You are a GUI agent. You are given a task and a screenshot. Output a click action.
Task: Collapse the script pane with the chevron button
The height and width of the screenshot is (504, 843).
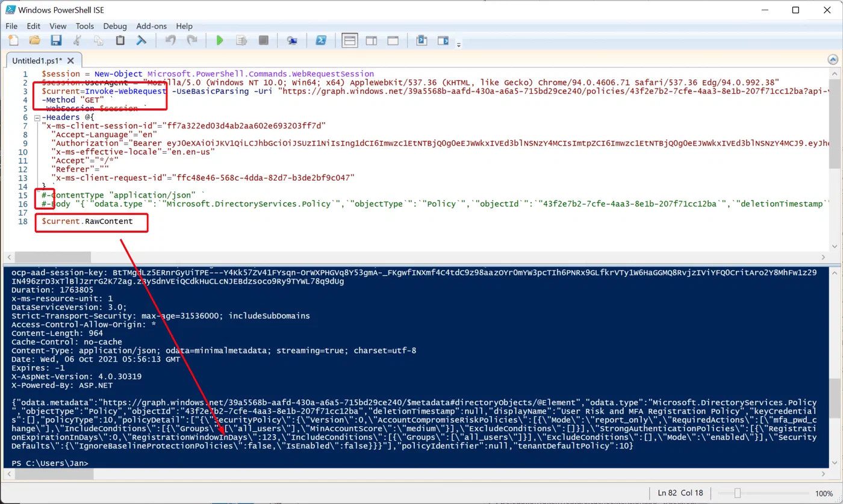click(833, 60)
